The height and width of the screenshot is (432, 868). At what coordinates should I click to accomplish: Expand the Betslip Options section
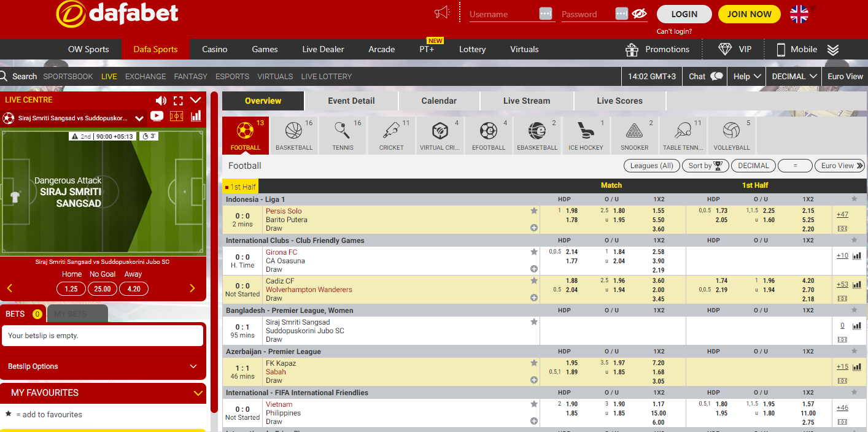[102, 366]
